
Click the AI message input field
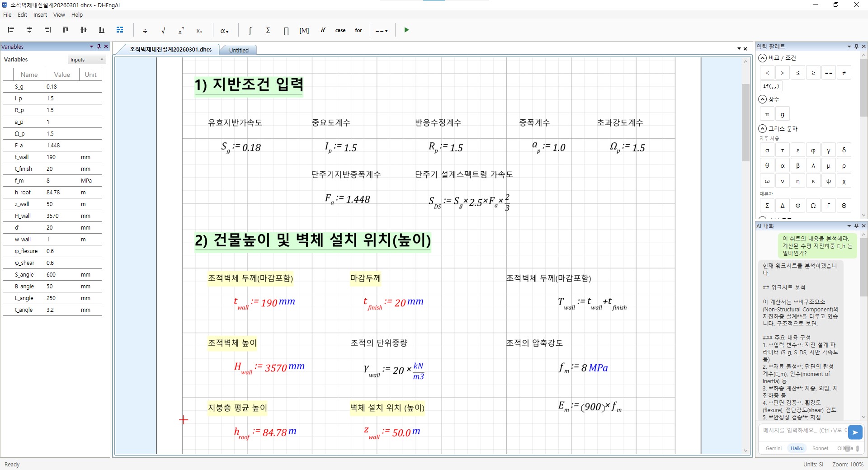pos(802,431)
